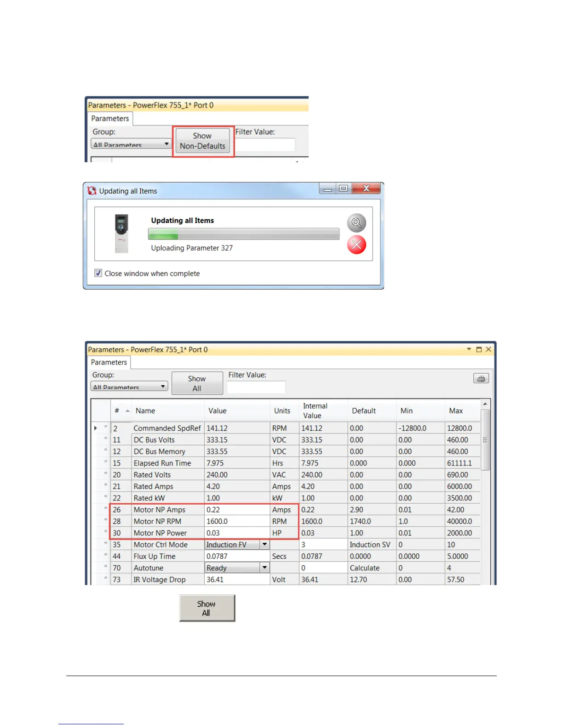
Task: Click the row pointer beside Commanded SpdRef
Action: click(96, 428)
